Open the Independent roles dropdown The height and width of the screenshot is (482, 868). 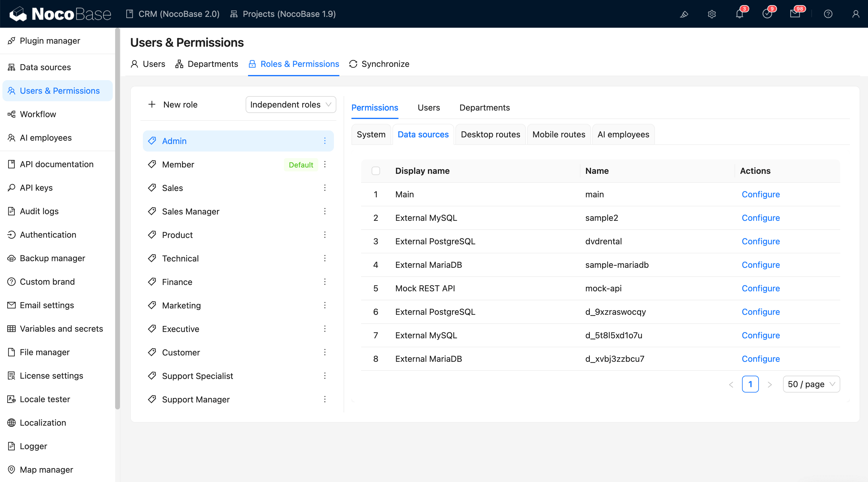(291, 105)
